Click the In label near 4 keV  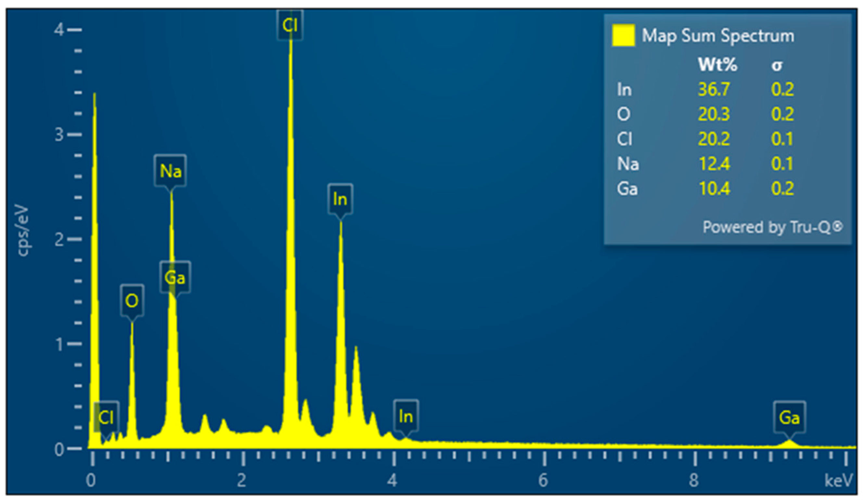(406, 417)
